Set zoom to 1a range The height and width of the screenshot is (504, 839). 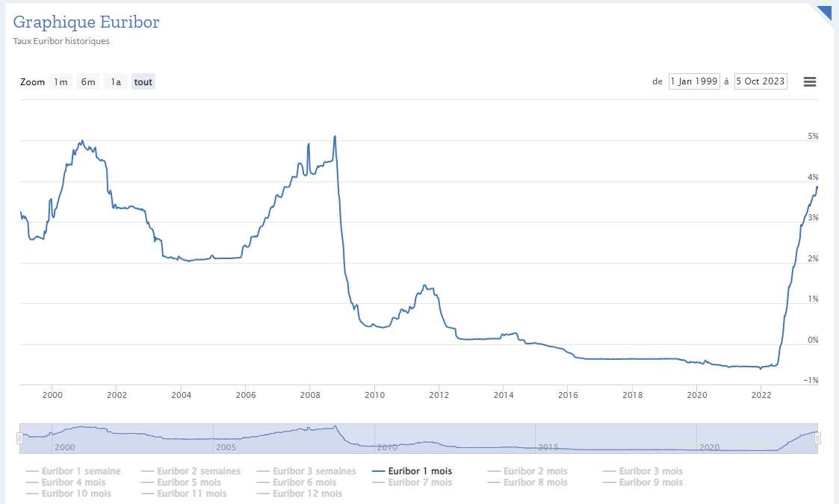(x=116, y=82)
